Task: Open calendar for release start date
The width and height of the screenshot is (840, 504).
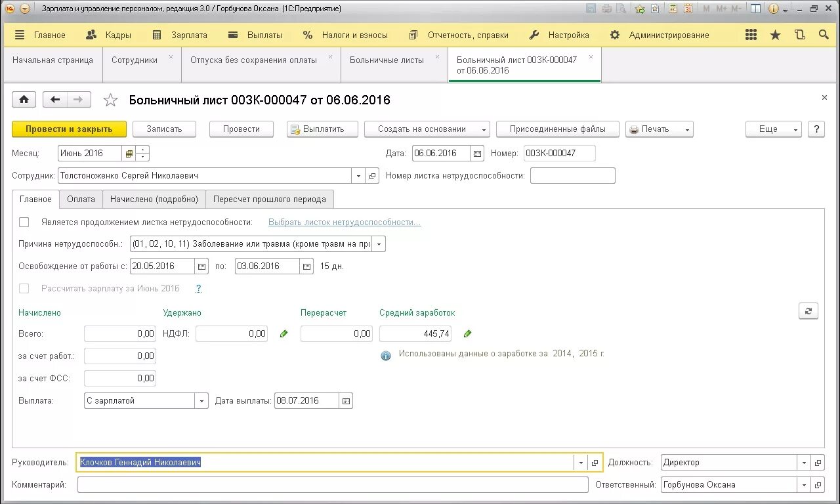Action: coord(201,266)
